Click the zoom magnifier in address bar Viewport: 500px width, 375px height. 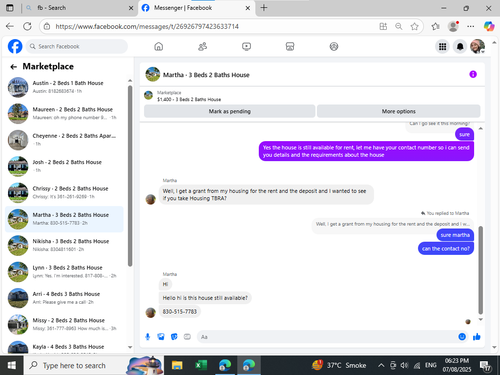pyautogui.click(x=399, y=26)
